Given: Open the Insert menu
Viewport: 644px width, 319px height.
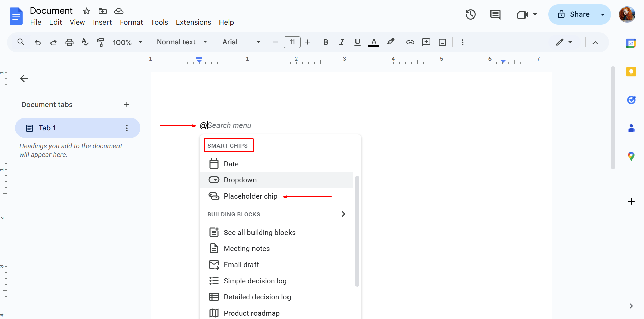Looking at the screenshot, I should click(x=102, y=22).
